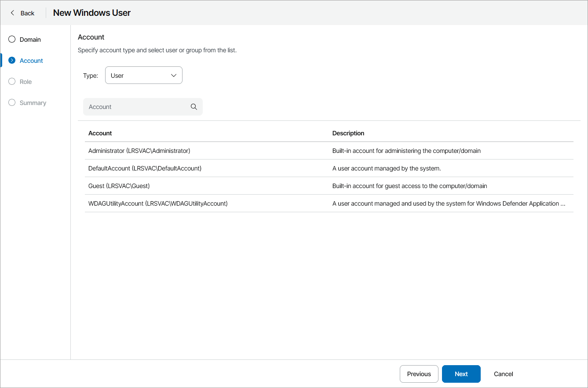Sort by the Account column header
588x388 pixels.
point(100,133)
